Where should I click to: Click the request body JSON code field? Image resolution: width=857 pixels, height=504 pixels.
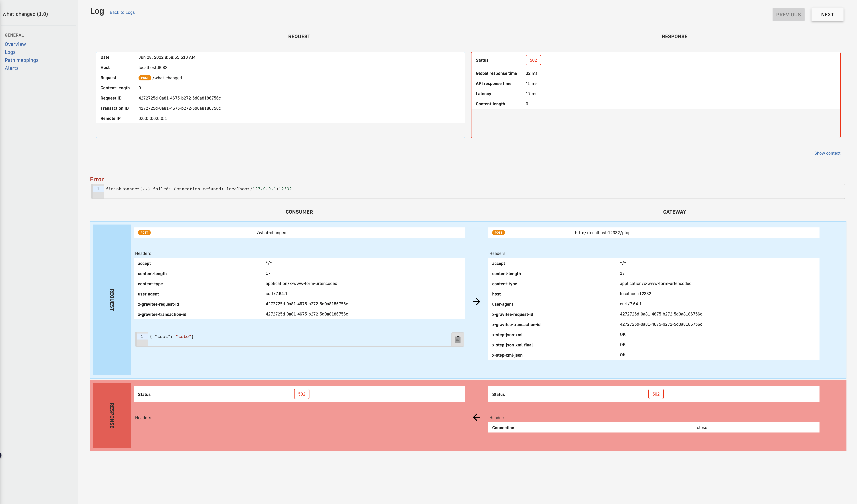pyautogui.click(x=171, y=337)
